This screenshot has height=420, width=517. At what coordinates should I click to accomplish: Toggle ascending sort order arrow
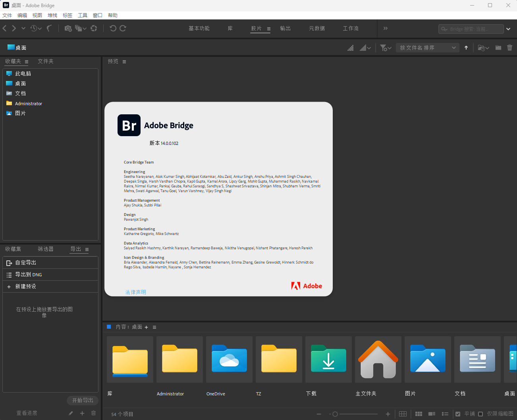(466, 48)
